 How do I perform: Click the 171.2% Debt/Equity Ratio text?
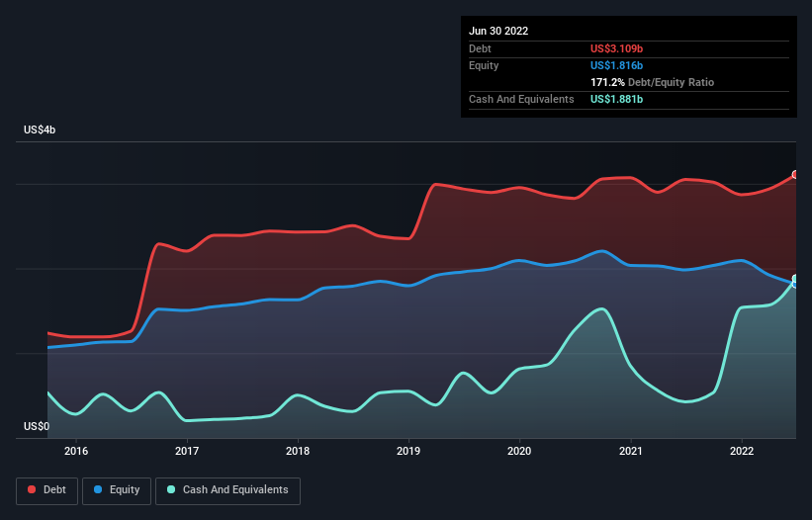pyautogui.click(x=652, y=82)
